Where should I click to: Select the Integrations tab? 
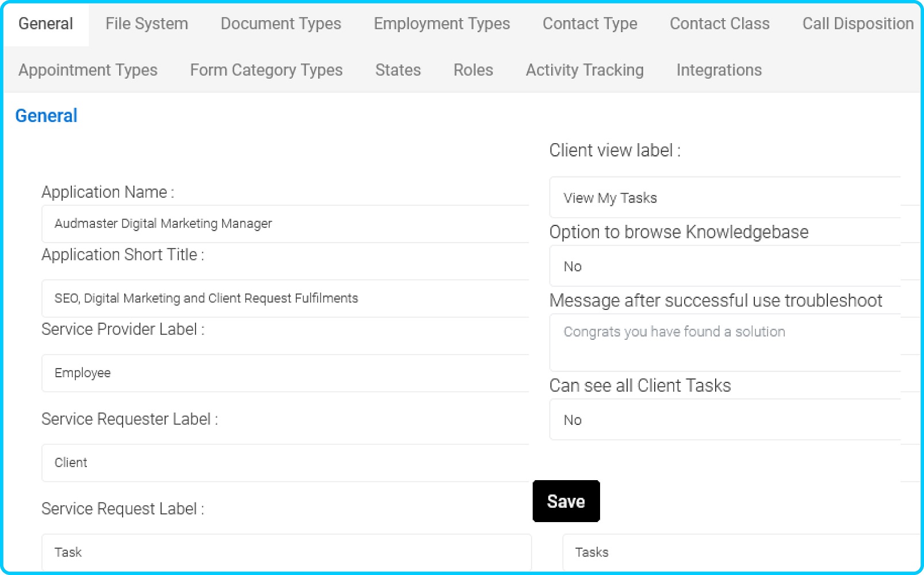[x=719, y=70]
